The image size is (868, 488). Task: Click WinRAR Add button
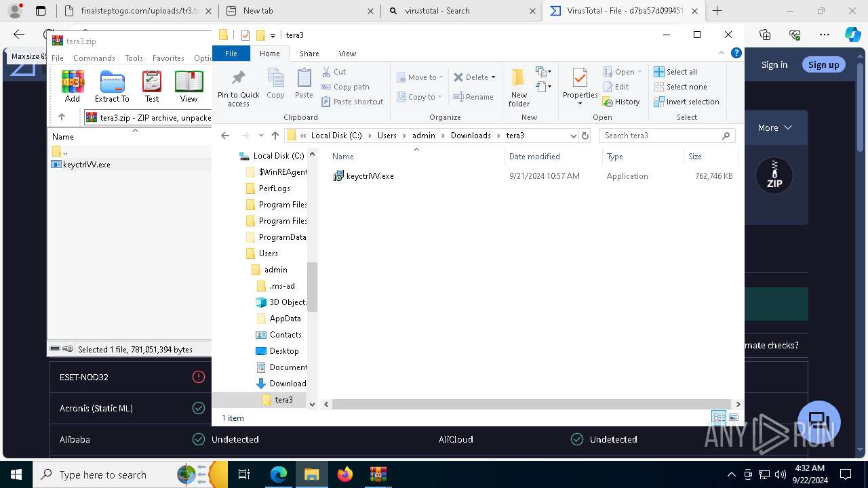73,86
